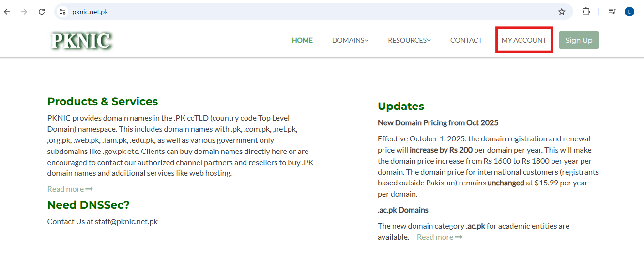Open the CONTACT page
644x275 pixels.
(466, 40)
